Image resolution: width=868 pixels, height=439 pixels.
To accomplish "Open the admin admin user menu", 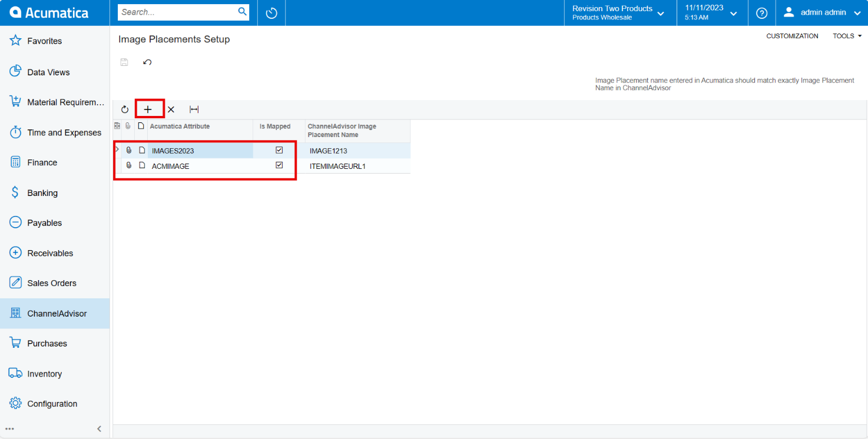I will click(823, 13).
